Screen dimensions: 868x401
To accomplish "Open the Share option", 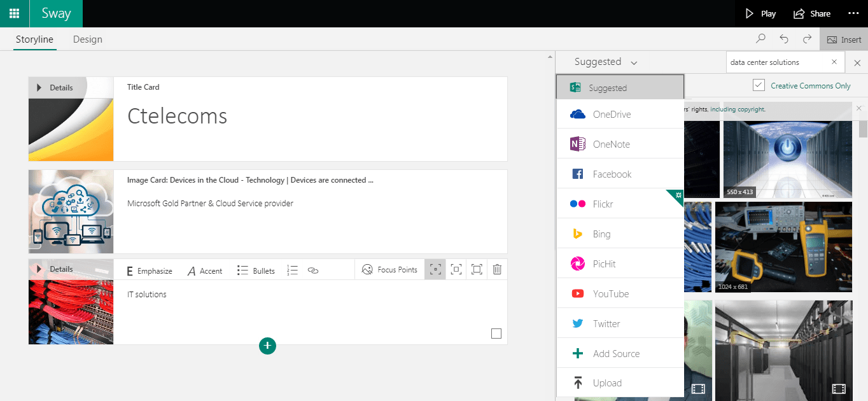I will [812, 13].
